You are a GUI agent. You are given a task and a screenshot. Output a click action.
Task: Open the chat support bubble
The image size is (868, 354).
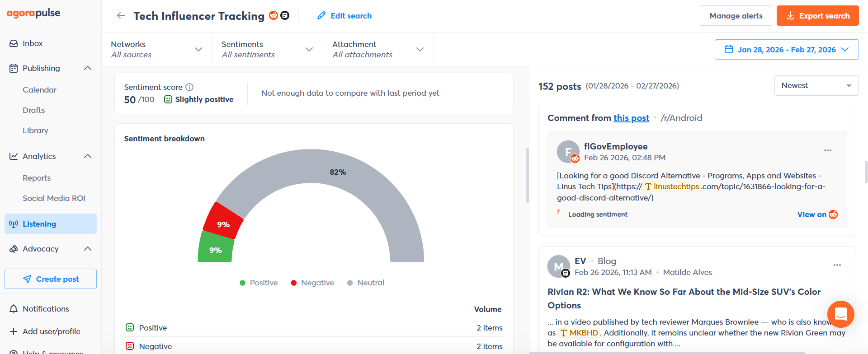[840, 314]
